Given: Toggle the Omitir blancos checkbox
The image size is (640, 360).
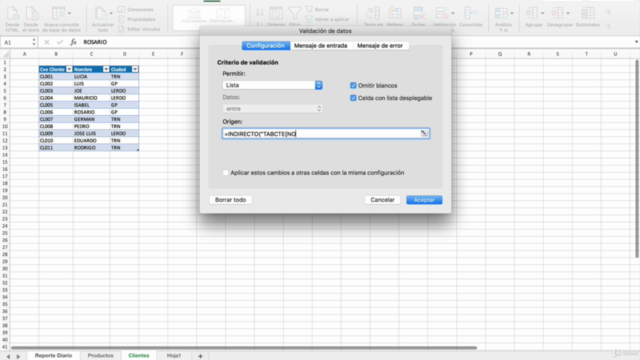Looking at the screenshot, I should tap(353, 85).
